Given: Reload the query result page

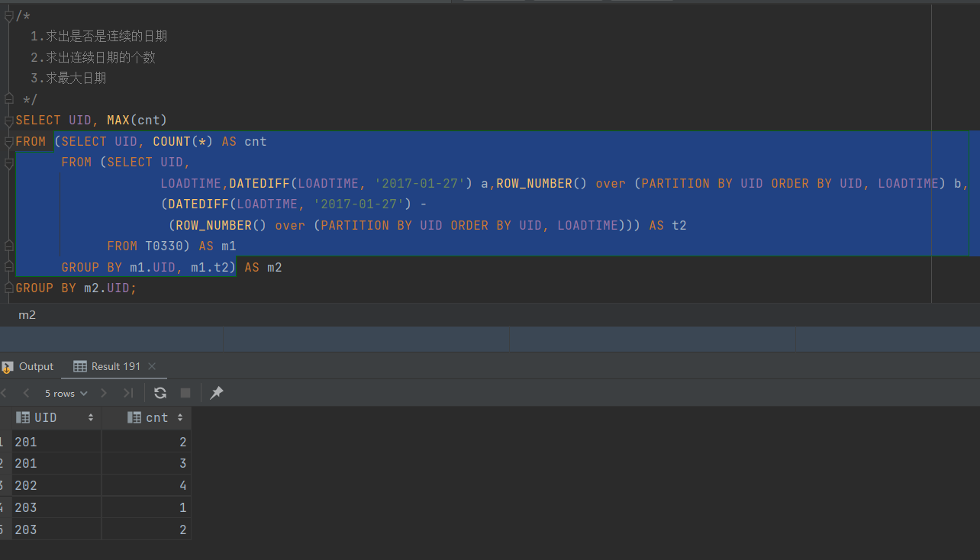Looking at the screenshot, I should pos(160,393).
